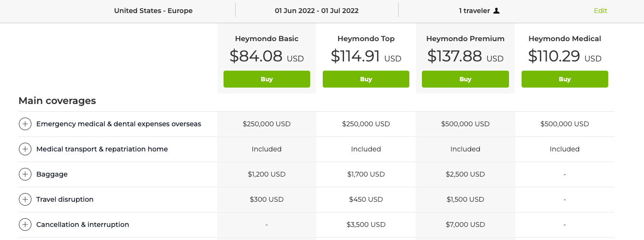Select the United States - Europe destination field
Viewport: 644px width, 240px height.
[153, 11]
